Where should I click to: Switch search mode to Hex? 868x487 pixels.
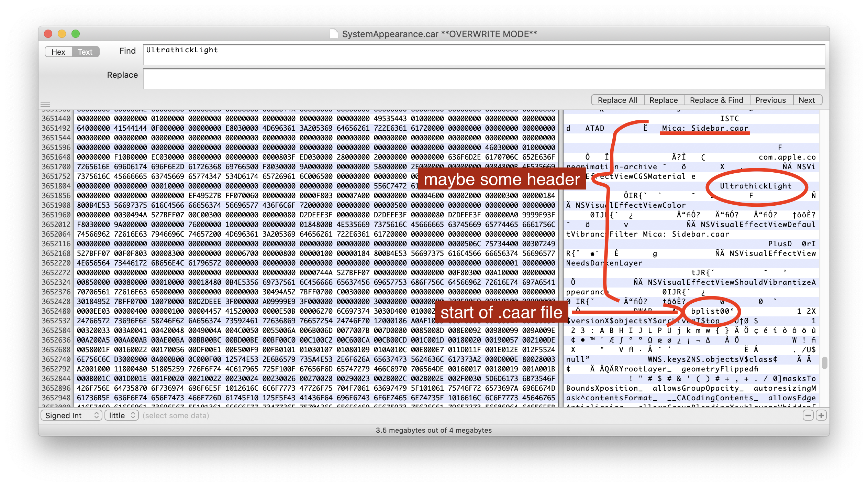point(58,52)
